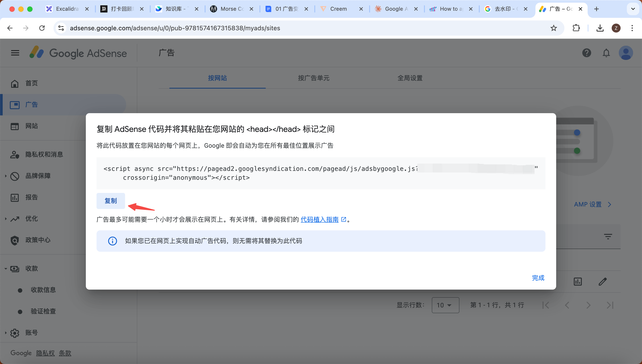The width and height of the screenshot is (642, 364).
Task: Open the 条款 footer link
Action: point(65,353)
